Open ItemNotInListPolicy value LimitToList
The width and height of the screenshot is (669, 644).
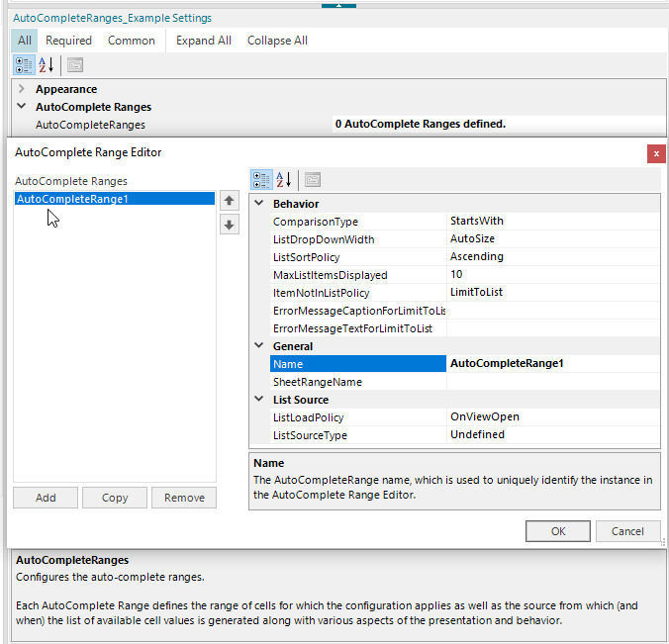pos(552,293)
